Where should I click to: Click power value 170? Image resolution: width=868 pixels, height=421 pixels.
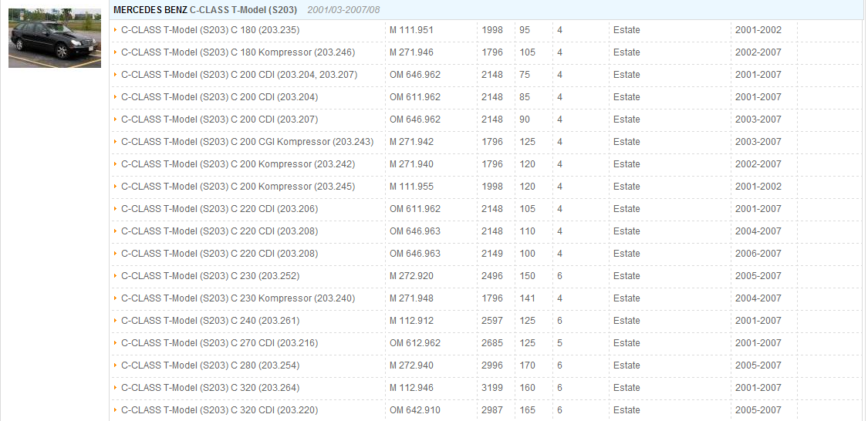tap(527, 365)
